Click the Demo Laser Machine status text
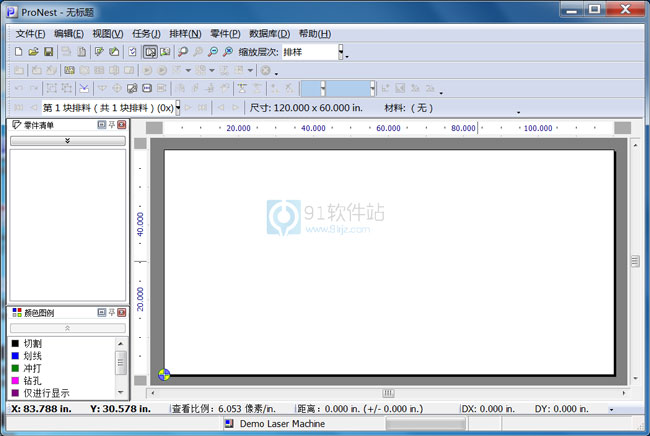This screenshot has width=650, height=436. click(282, 424)
